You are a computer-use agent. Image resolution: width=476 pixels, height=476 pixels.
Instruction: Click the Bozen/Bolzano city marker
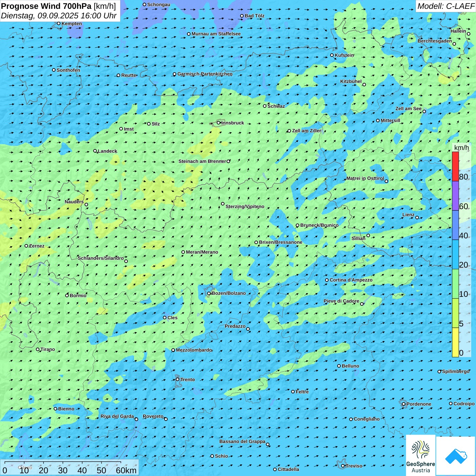(209, 293)
